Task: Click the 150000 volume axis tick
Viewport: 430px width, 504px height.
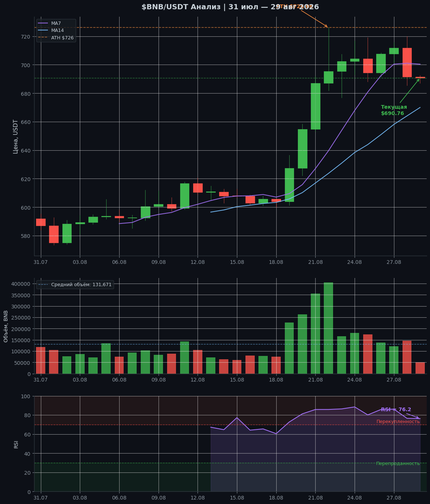Action: (x=21, y=340)
